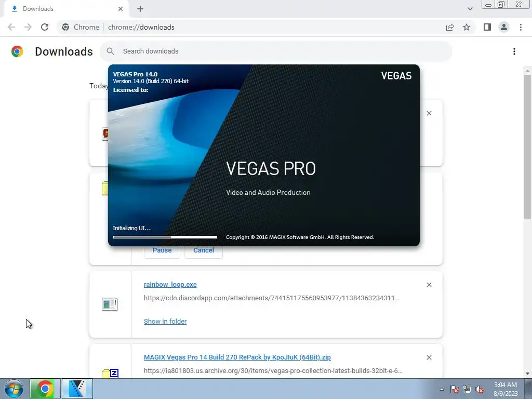Screen dimensions: 532x399
Task: Click the rainbow_loop.exe discordapp source URL
Action: pyautogui.click(x=271, y=298)
